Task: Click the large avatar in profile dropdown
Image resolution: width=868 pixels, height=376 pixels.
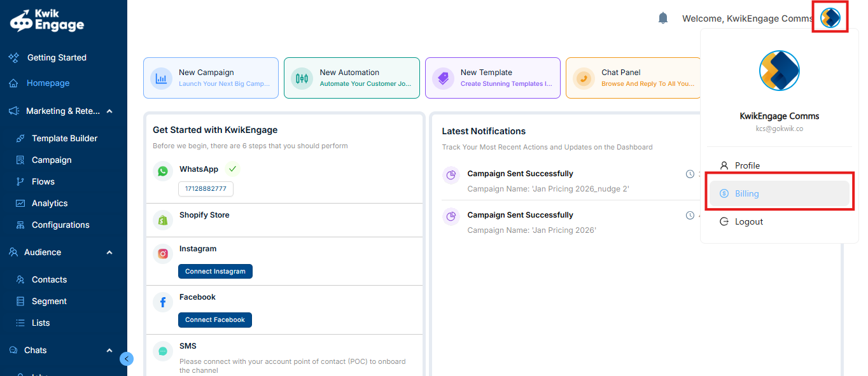Action: click(x=780, y=71)
